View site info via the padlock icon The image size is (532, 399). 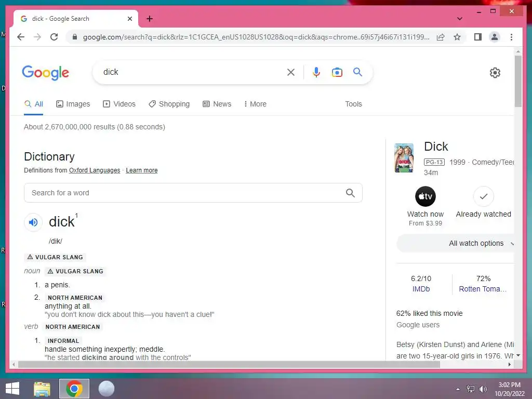click(75, 37)
